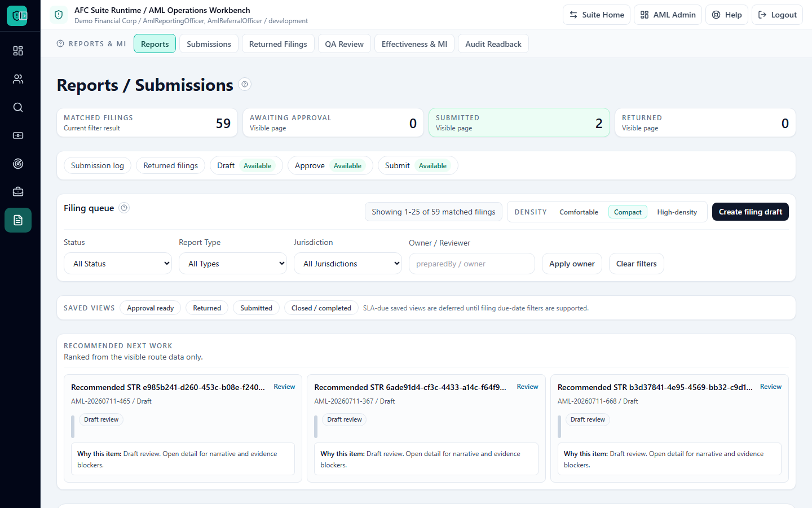
Task: Open the Effectiveness & MI tab
Action: (x=414, y=44)
